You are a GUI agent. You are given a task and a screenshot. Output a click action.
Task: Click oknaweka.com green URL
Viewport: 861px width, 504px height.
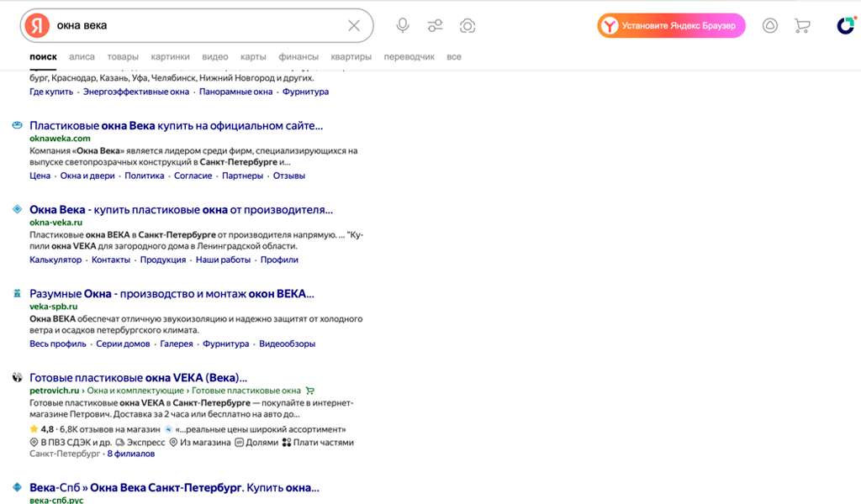[x=60, y=139]
